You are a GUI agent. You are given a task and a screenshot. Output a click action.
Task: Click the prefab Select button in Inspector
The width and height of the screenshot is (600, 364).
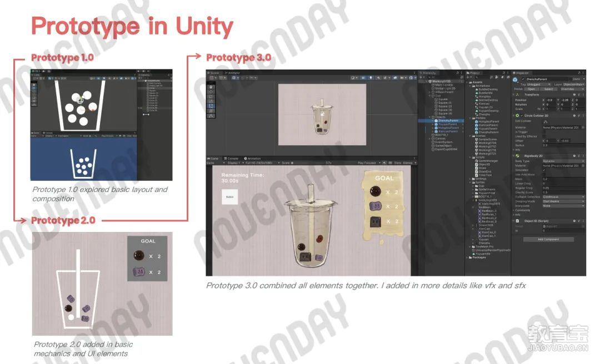pyautogui.click(x=548, y=89)
